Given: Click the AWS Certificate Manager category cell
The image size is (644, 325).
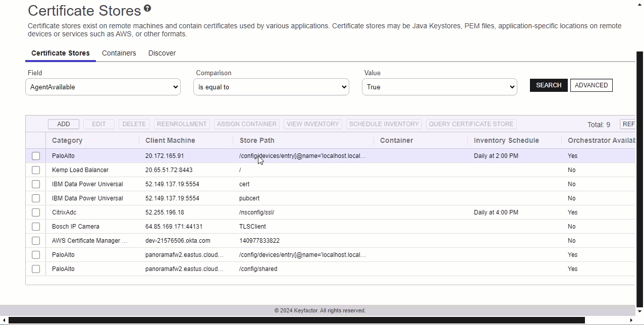Looking at the screenshot, I should pyautogui.click(x=90, y=241).
